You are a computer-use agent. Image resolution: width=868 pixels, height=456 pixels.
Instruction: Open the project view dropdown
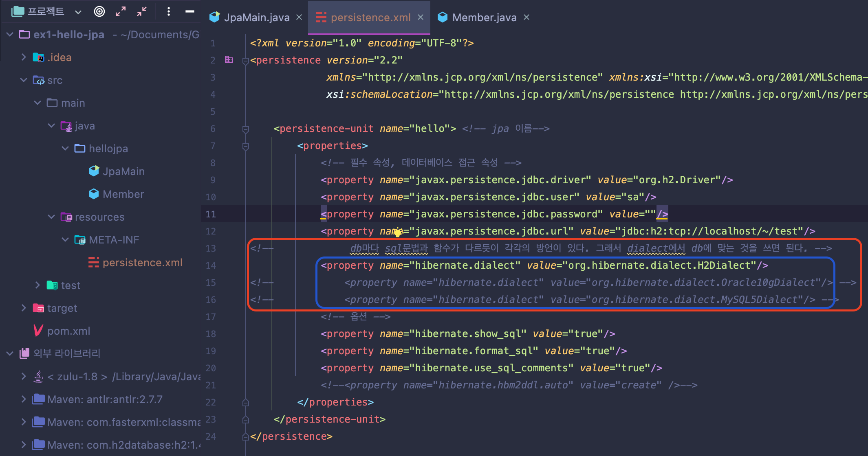click(x=78, y=12)
